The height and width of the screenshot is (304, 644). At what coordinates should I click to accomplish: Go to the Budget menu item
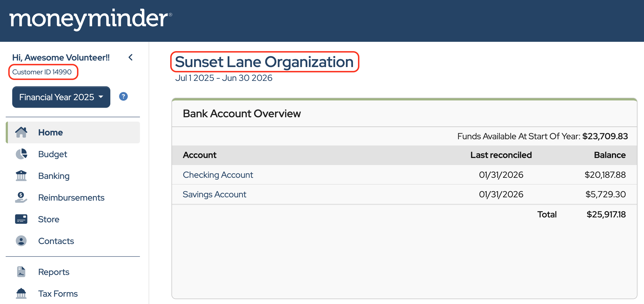coord(53,154)
